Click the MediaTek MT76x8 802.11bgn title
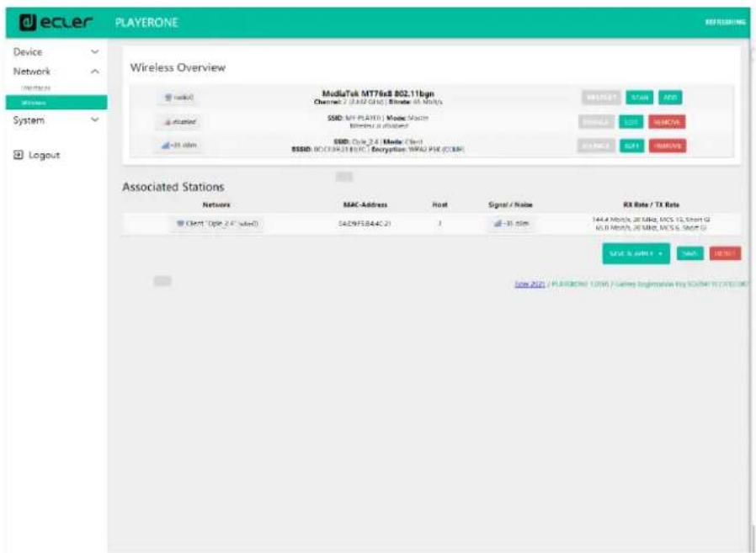 (378, 93)
